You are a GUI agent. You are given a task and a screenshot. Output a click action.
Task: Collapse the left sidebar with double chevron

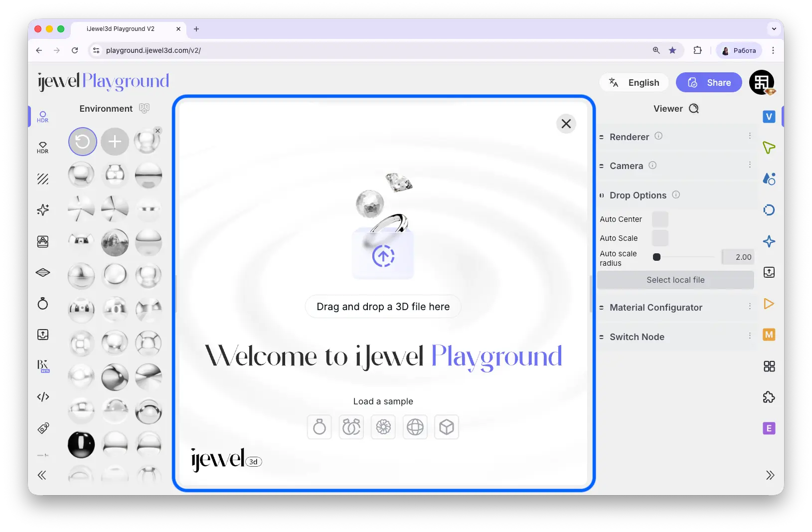click(42, 475)
